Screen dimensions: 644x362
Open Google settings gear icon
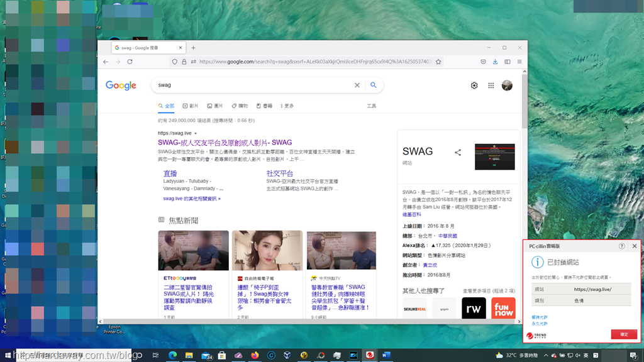click(474, 85)
